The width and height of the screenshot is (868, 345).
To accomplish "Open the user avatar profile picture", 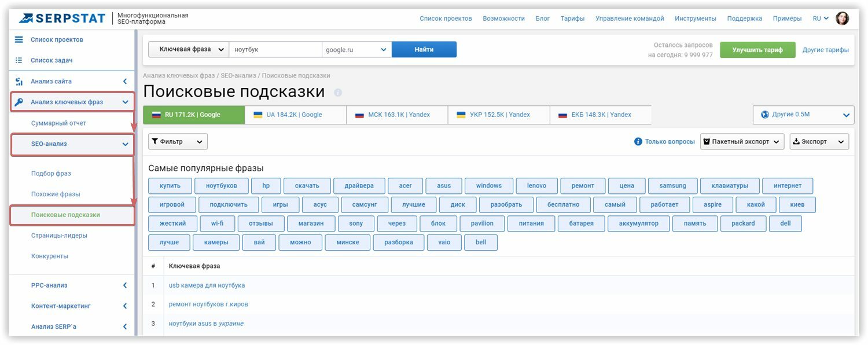I will click(843, 19).
